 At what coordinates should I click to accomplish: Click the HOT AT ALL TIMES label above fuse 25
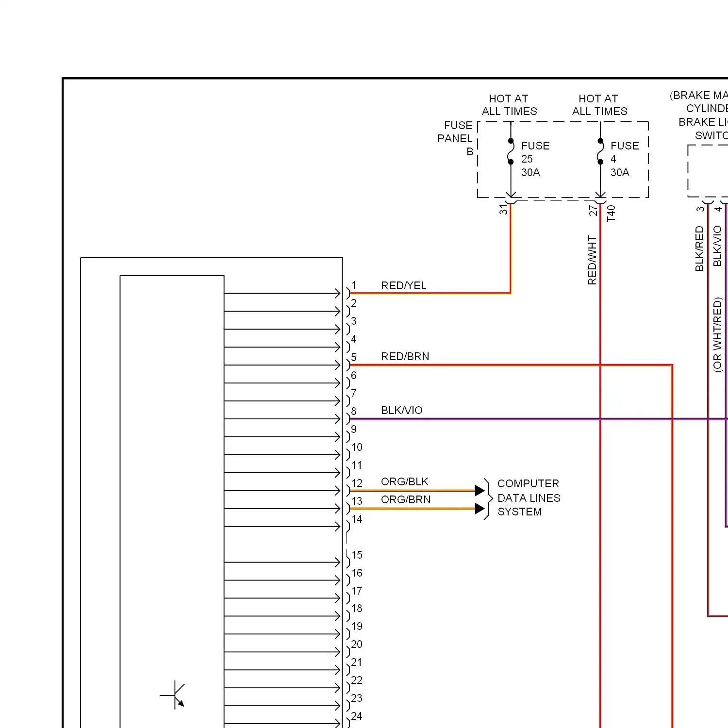point(509,105)
